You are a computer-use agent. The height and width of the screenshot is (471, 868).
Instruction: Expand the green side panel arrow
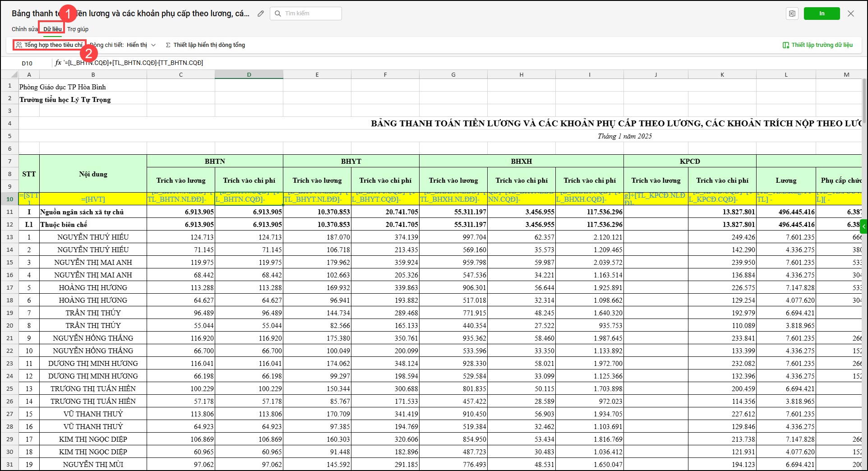point(864,226)
